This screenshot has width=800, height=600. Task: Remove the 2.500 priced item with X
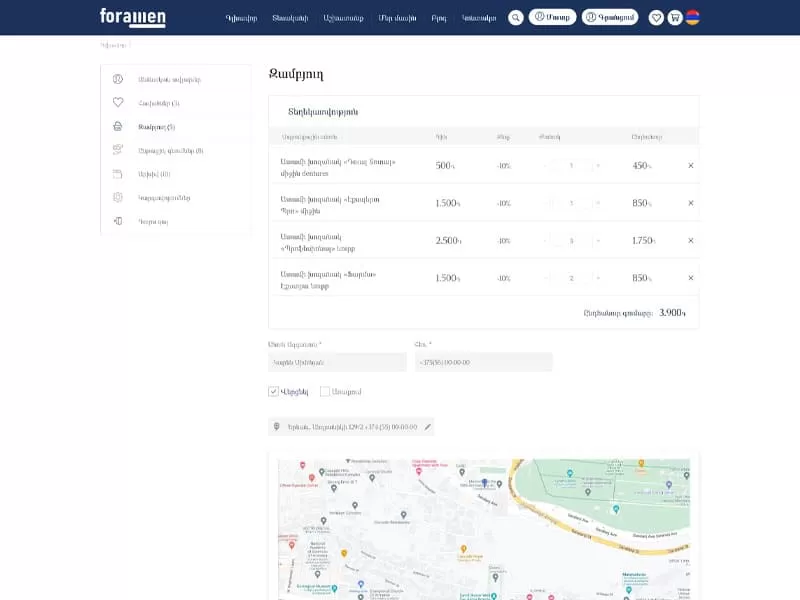pyautogui.click(x=691, y=240)
